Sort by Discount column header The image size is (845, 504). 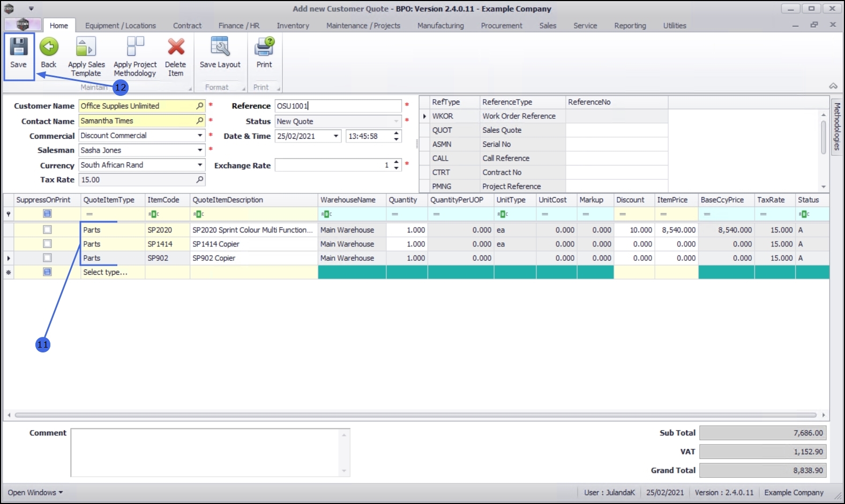tap(634, 200)
